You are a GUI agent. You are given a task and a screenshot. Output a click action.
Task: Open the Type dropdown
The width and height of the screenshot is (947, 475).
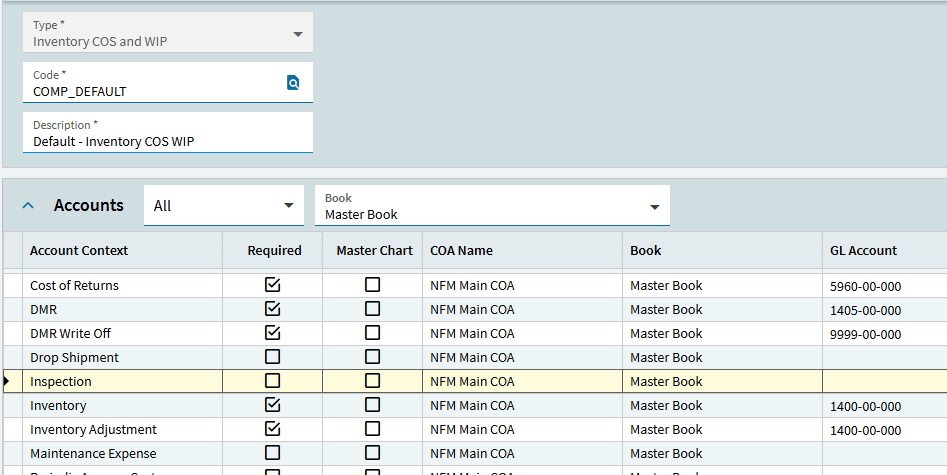click(297, 34)
